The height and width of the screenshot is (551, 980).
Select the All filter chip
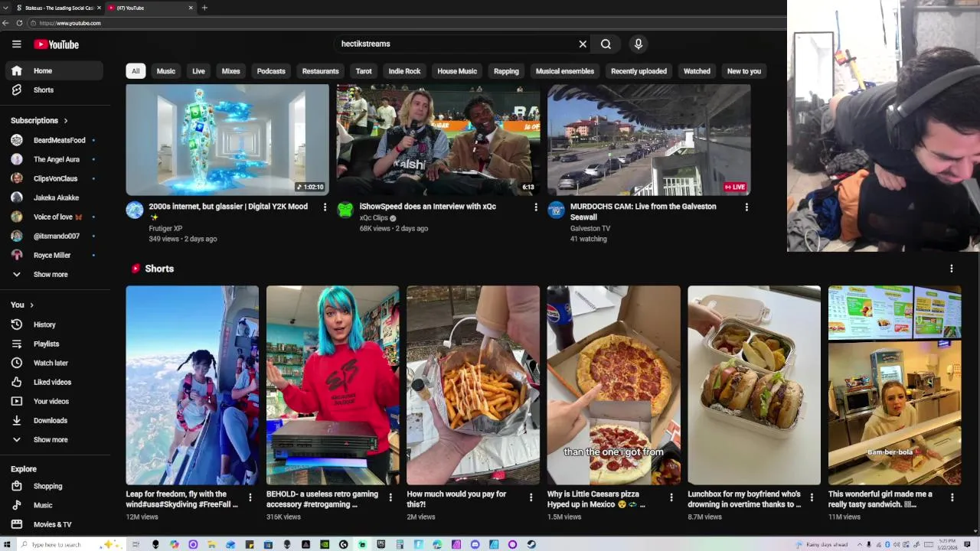coord(136,71)
